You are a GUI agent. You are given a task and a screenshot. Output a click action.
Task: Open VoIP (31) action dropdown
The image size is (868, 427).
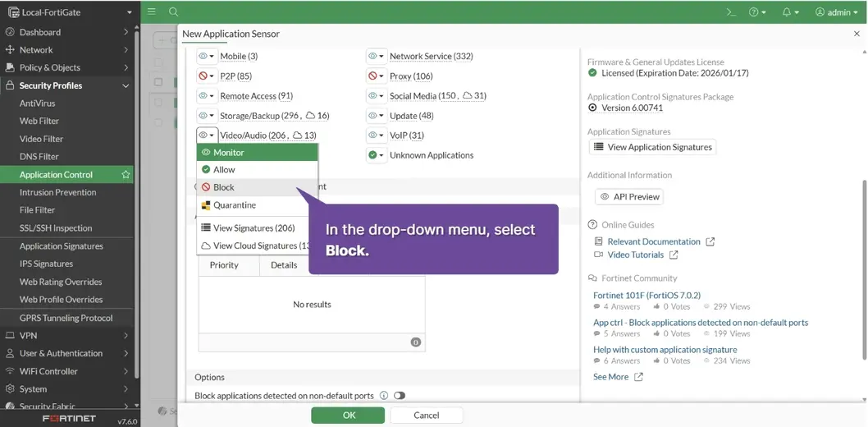coord(377,135)
